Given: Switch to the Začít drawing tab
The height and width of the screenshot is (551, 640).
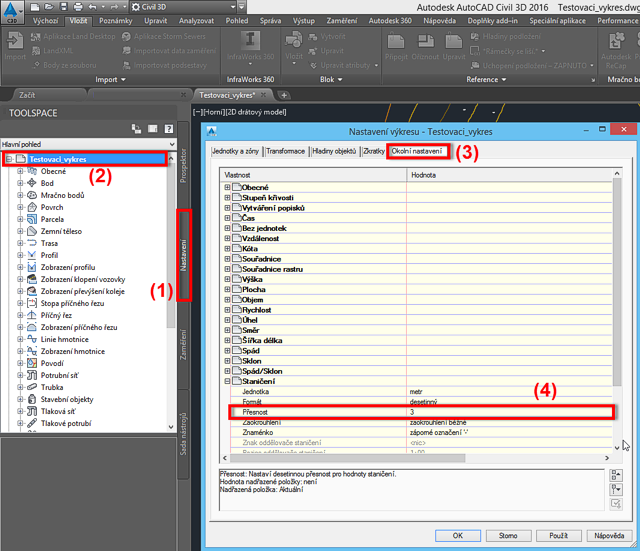Looking at the screenshot, I should pyautogui.click(x=27, y=96).
